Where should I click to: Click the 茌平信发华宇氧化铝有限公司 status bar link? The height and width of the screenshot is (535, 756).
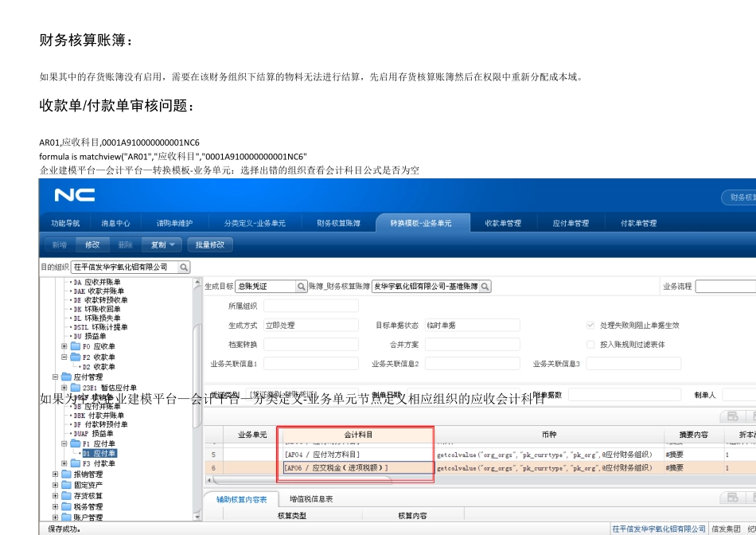pyautogui.click(x=659, y=529)
